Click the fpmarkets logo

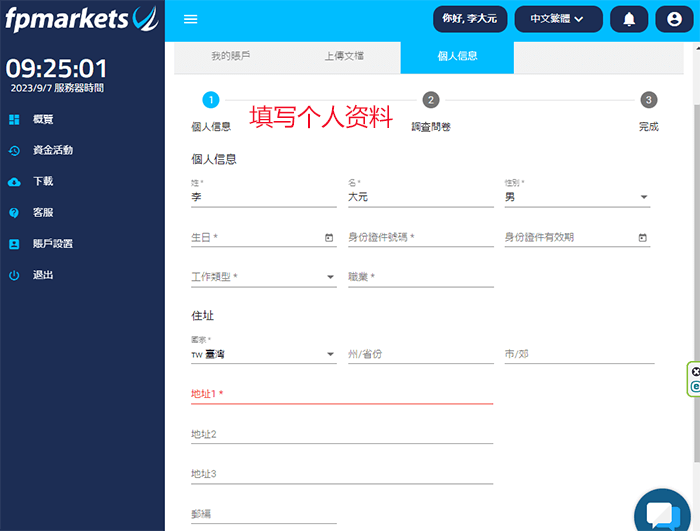pyautogui.click(x=82, y=19)
